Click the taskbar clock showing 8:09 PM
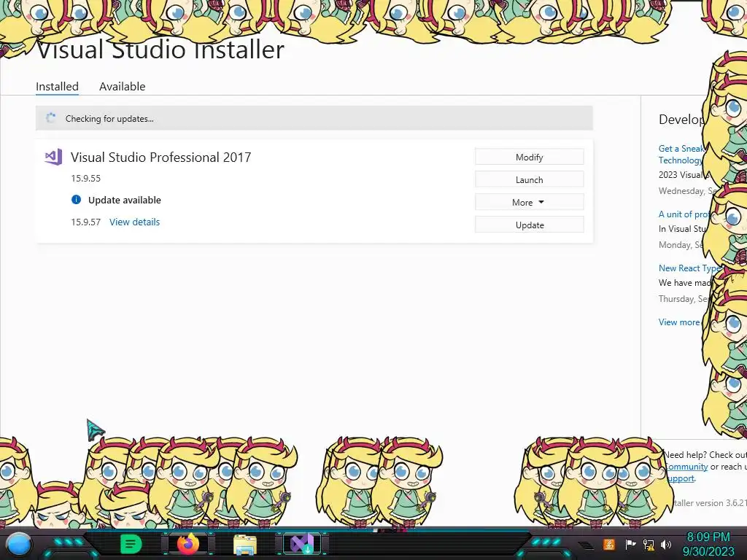 (708, 537)
